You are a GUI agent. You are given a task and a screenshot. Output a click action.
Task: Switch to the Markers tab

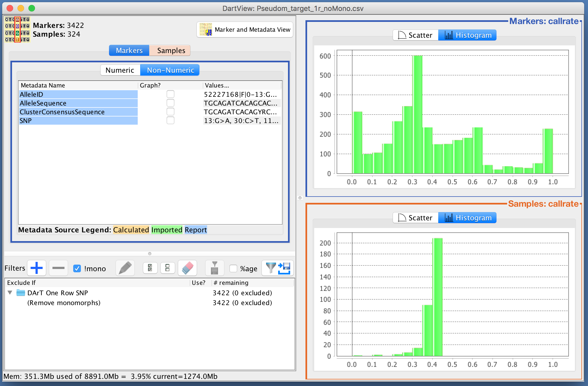click(x=129, y=51)
